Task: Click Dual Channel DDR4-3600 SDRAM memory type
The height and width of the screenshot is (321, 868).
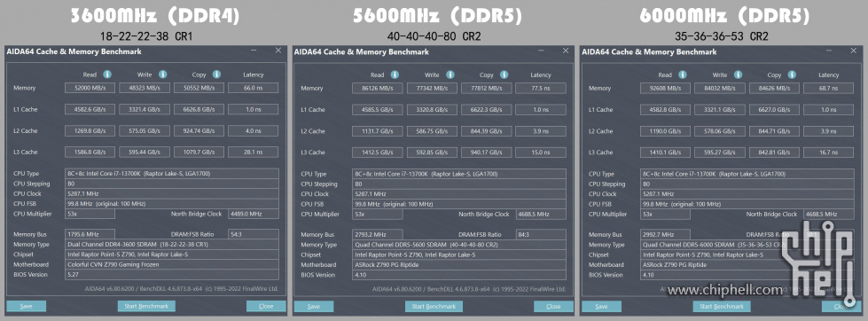Action: tap(172, 244)
